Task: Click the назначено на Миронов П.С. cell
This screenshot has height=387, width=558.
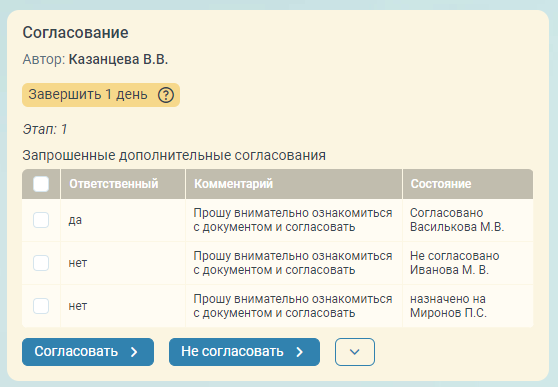Action: tap(468, 306)
